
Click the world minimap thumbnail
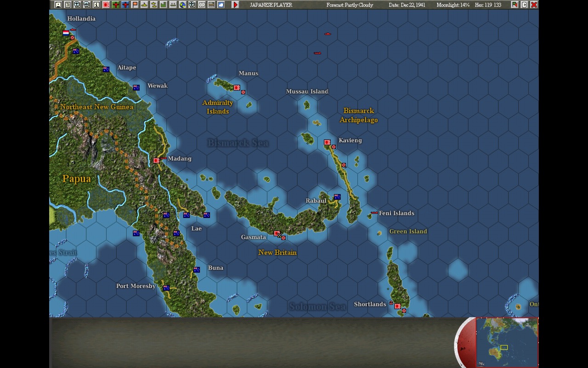pos(507,342)
